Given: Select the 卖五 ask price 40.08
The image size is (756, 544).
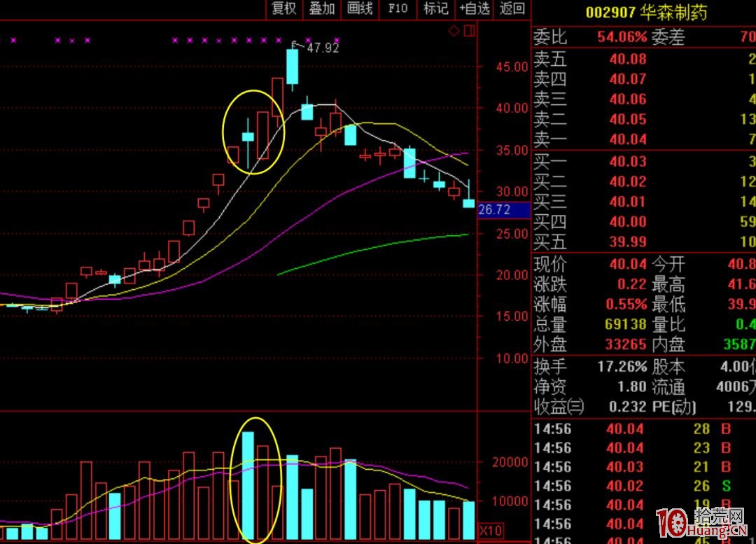Looking at the screenshot, I should [x=627, y=60].
